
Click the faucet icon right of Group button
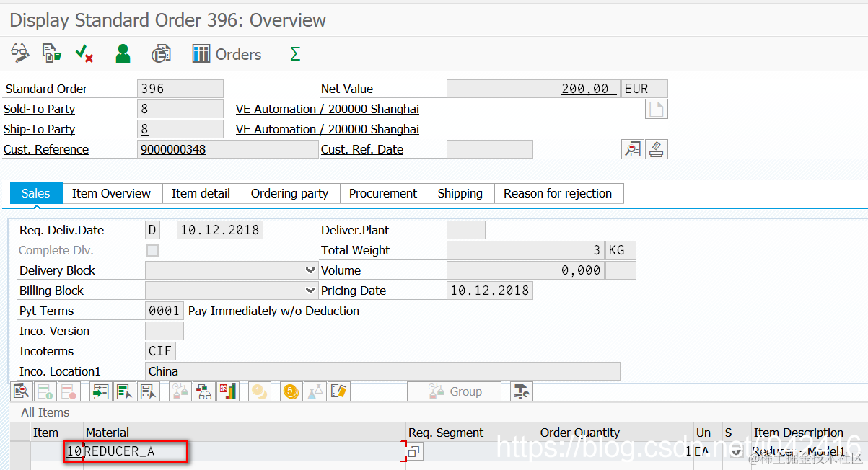click(x=521, y=391)
